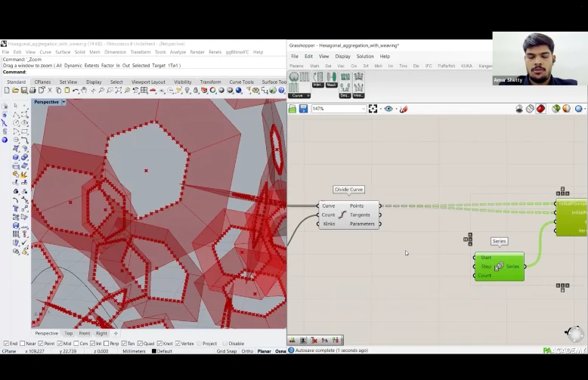Toggle the Vertex osnap checkbox

tap(176, 344)
